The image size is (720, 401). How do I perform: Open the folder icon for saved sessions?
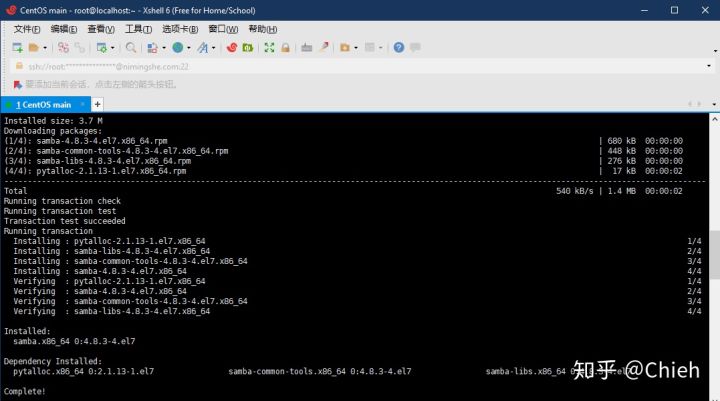[x=34, y=47]
